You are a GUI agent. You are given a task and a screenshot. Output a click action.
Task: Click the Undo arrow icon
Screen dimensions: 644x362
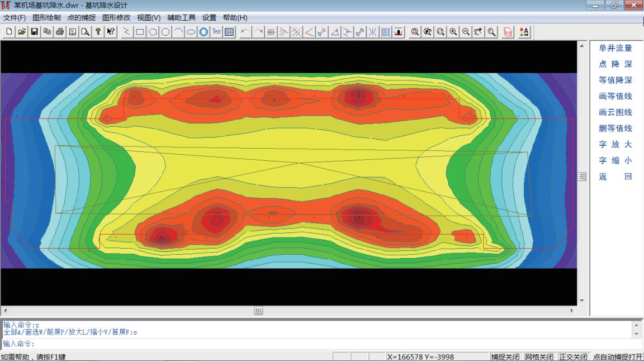(245, 32)
